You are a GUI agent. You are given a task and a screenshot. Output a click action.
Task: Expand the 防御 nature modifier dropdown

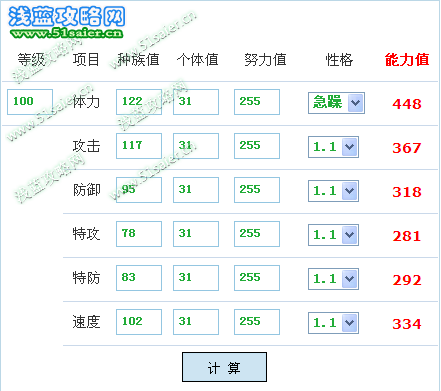(333, 191)
